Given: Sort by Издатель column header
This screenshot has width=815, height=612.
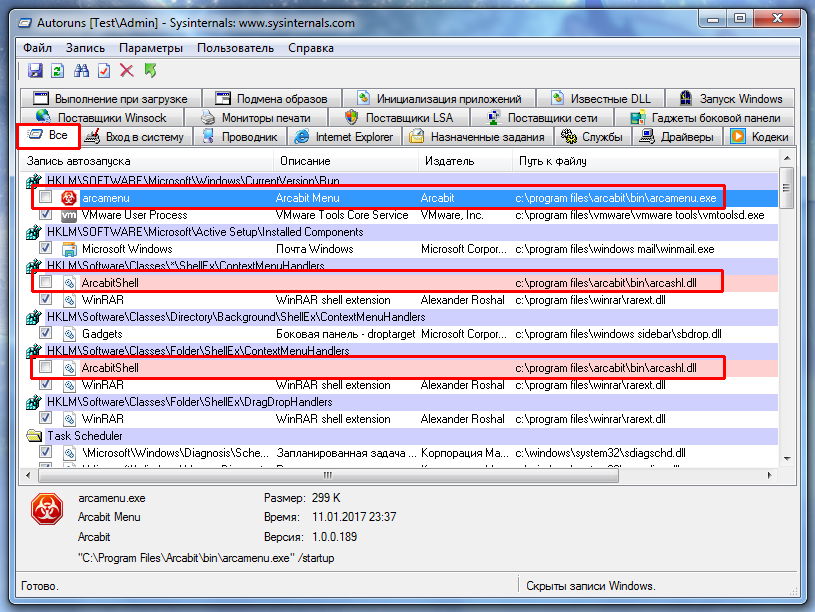Looking at the screenshot, I should coord(465,161).
